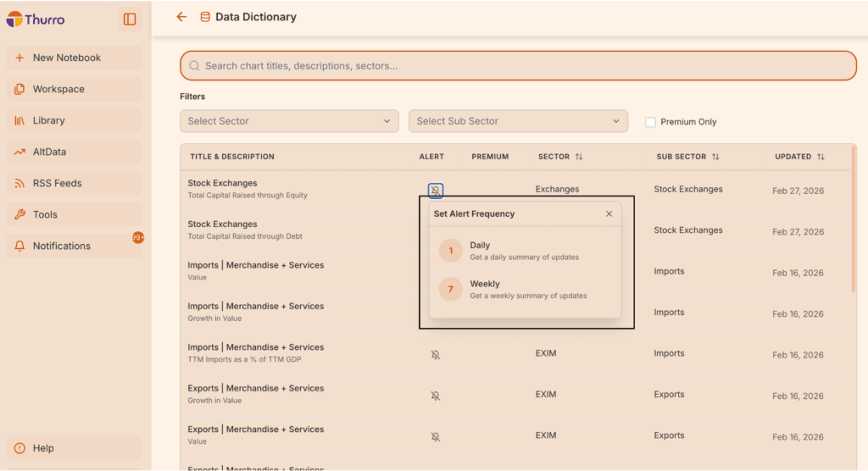The height and width of the screenshot is (471, 868).
Task: Sort by Sector column arrows
Action: pyautogui.click(x=579, y=157)
